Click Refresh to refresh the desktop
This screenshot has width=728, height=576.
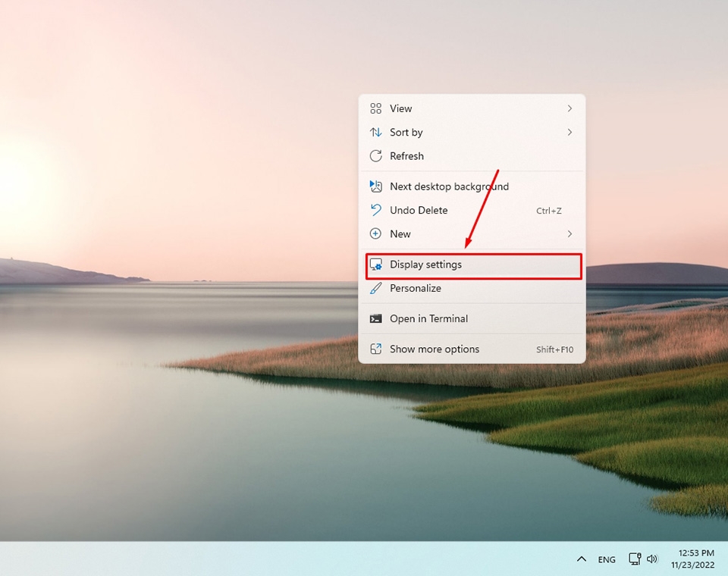406,156
